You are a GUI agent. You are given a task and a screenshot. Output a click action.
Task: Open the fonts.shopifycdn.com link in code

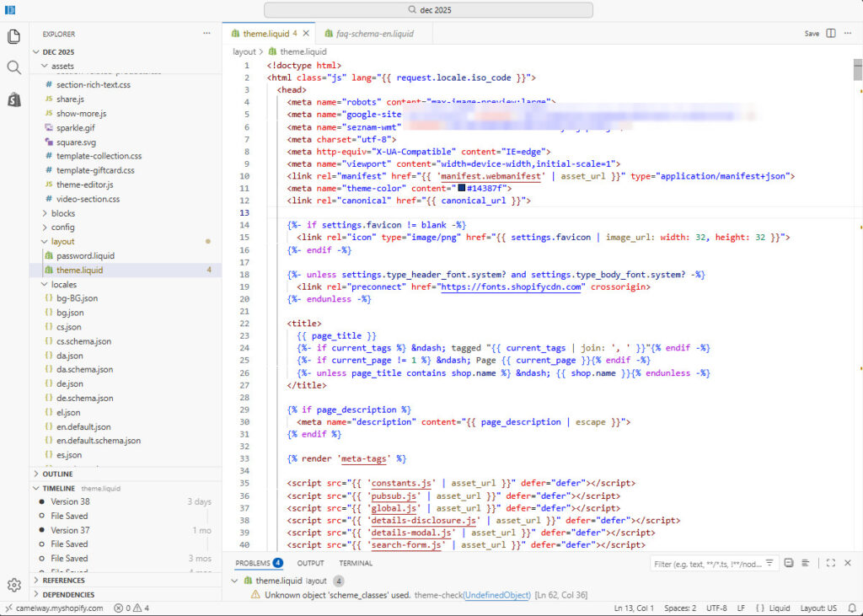512,287
